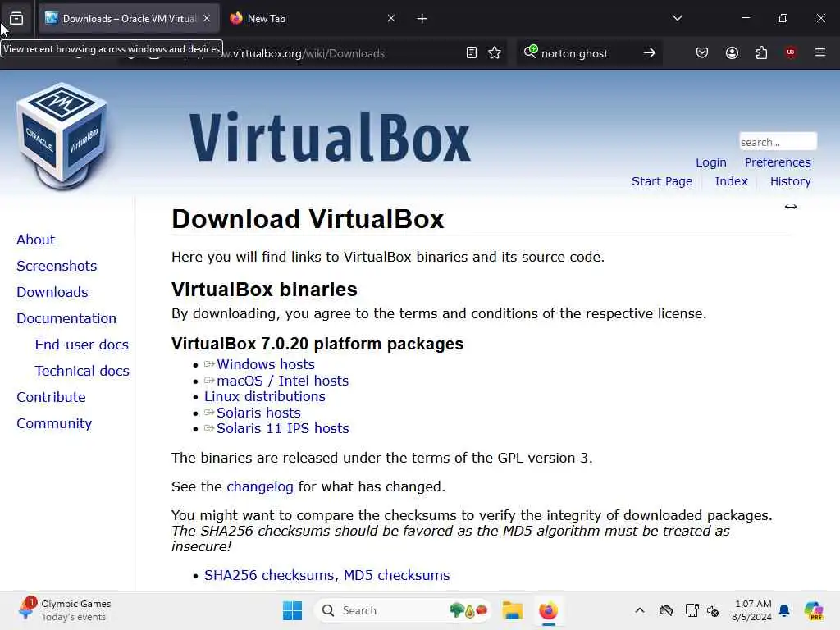This screenshot has height=630, width=840.
Task: Download macOS / Intel hosts package
Action: click(x=282, y=381)
